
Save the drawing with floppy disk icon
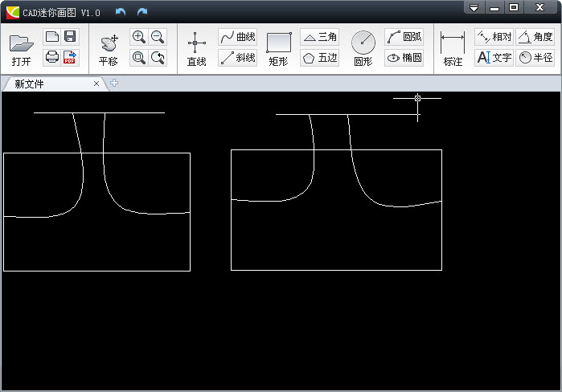pos(71,37)
